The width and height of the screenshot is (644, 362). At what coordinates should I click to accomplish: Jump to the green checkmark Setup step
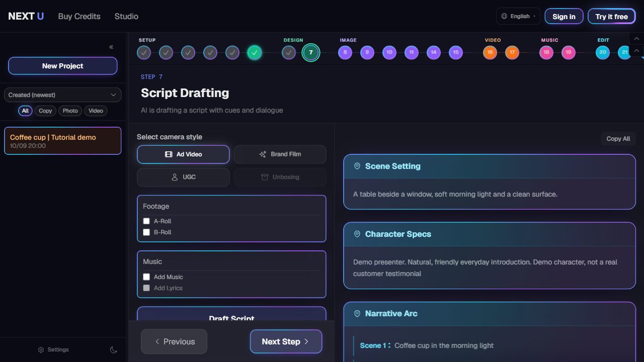(255, 52)
